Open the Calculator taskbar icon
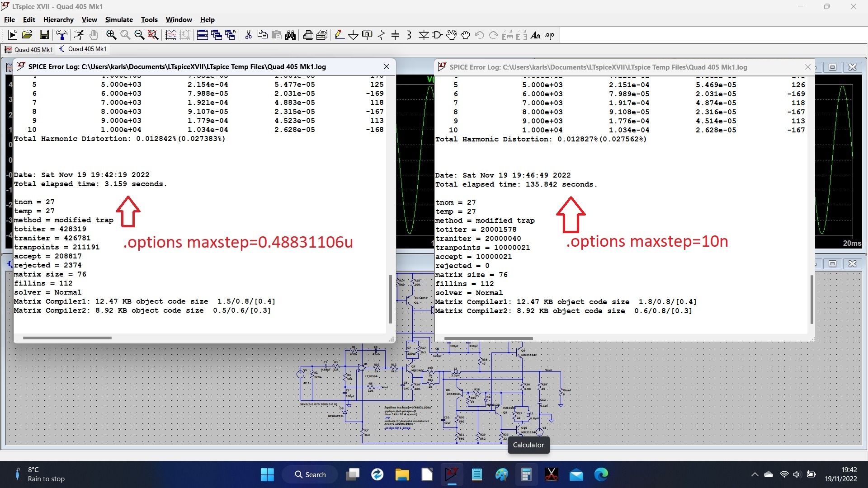Image resolution: width=868 pixels, height=488 pixels. click(526, 474)
